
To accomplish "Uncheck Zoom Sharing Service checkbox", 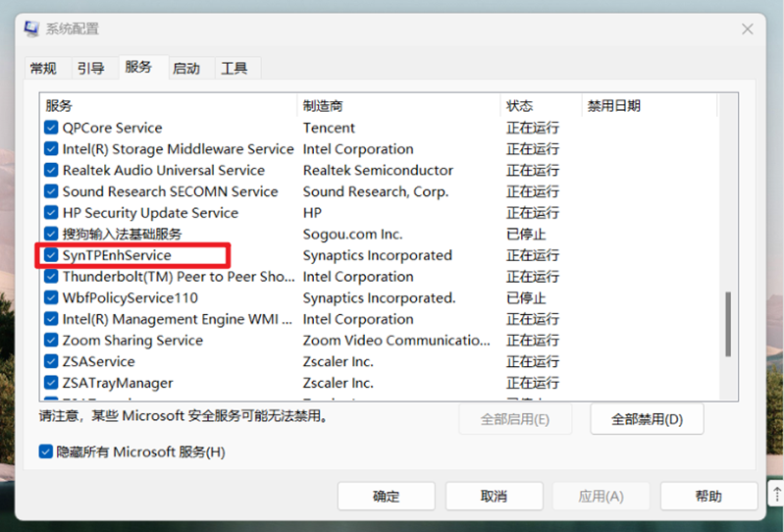I will coord(51,341).
